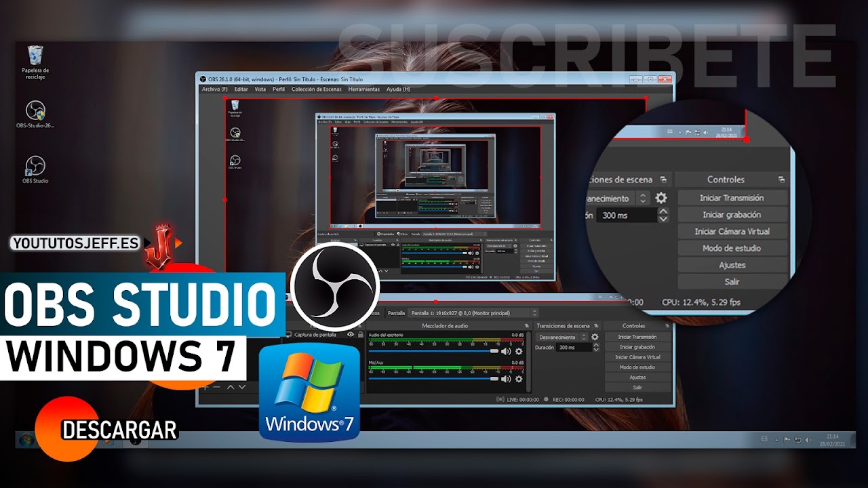
Task: Click the REC: 00:00:00 status indicator
Action: point(564,400)
